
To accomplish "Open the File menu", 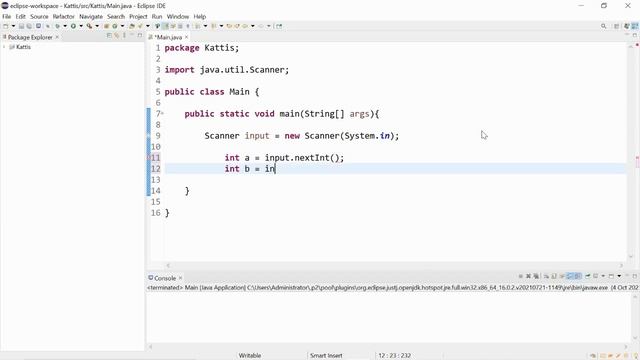I will 7,16.
